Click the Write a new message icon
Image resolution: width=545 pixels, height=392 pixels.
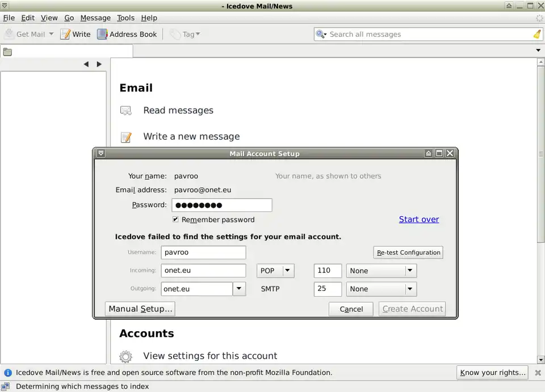point(126,137)
